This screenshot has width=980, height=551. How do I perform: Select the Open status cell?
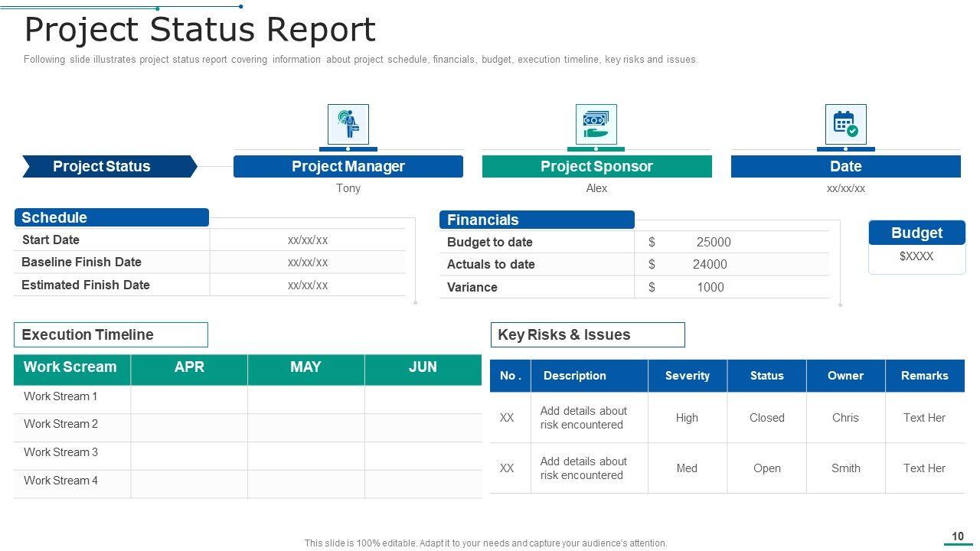[767, 468]
